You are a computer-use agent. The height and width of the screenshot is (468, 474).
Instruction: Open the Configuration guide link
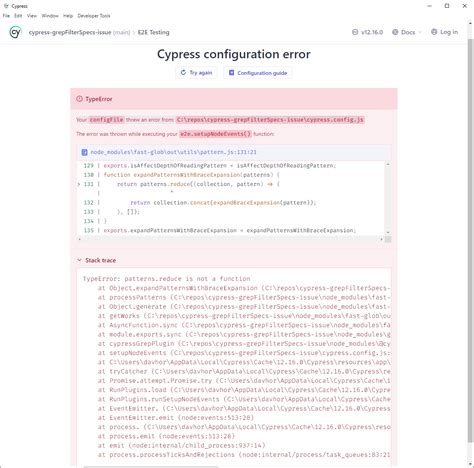click(x=258, y=73)
